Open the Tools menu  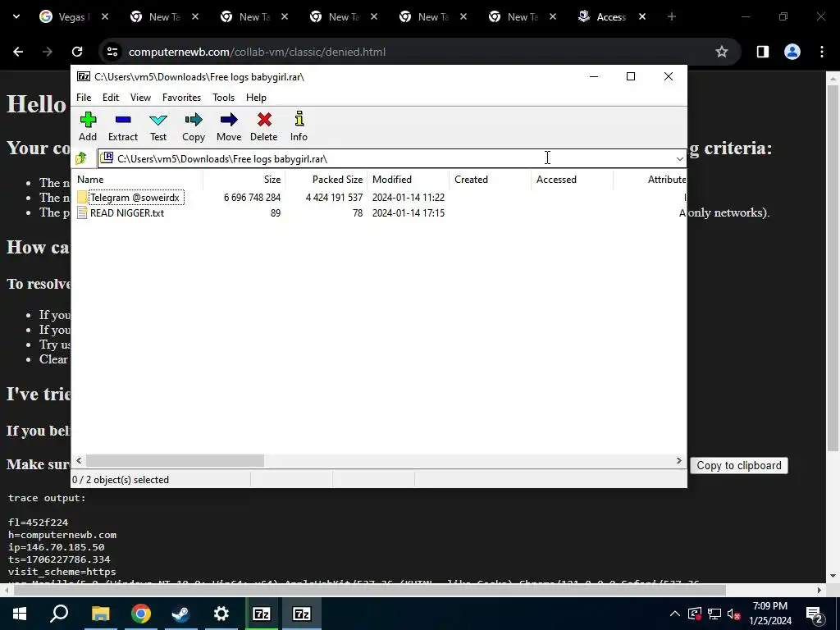[223, 98]
